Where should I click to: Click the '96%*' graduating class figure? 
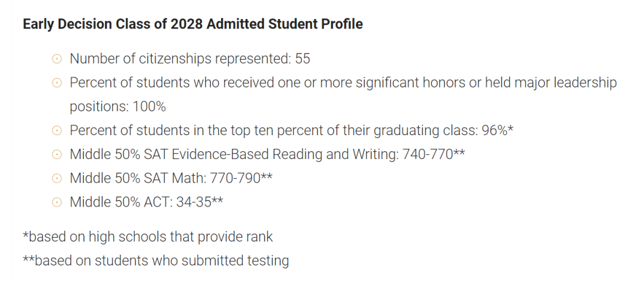coord(498,130)
